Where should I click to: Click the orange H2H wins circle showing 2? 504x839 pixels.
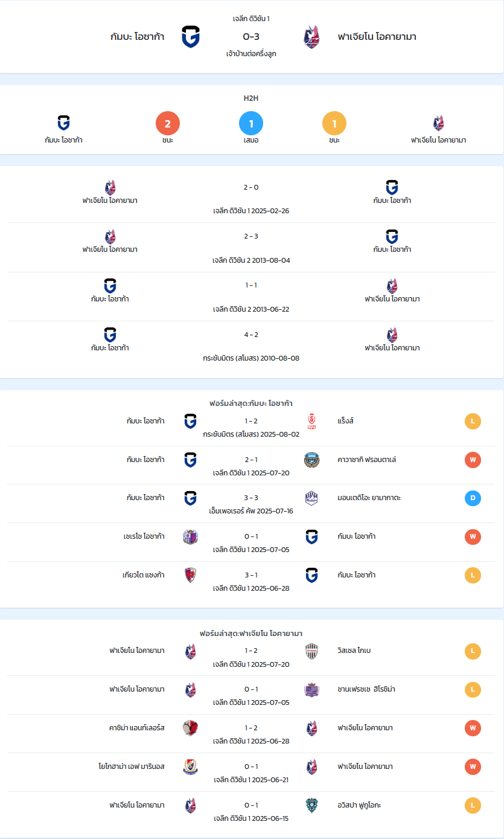(168, 124)
